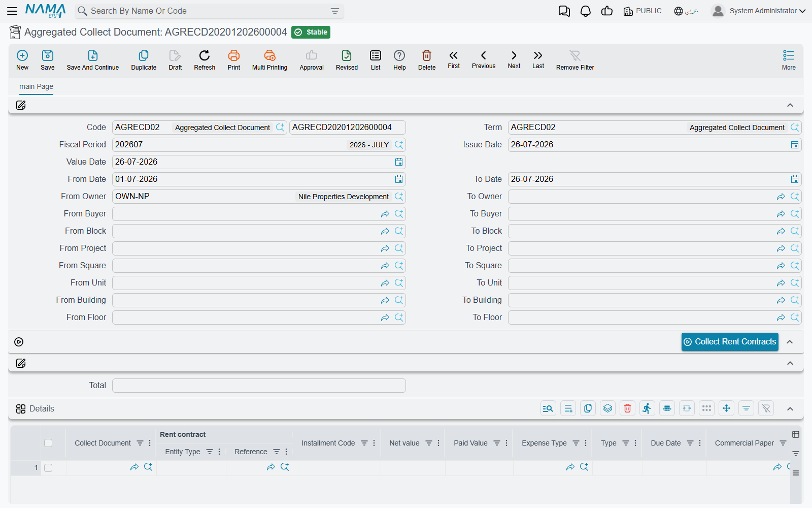Click the thumbs-up icon in header
The height and width of the screenshot is (508, 812).
point(607,11)
